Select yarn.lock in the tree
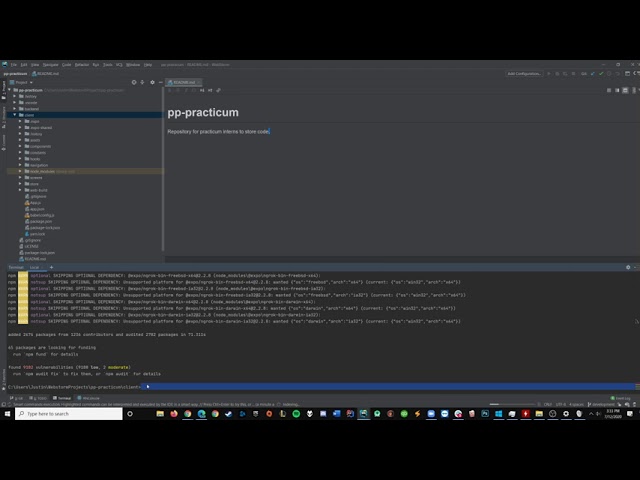640x480 pixels. [37, 234]
